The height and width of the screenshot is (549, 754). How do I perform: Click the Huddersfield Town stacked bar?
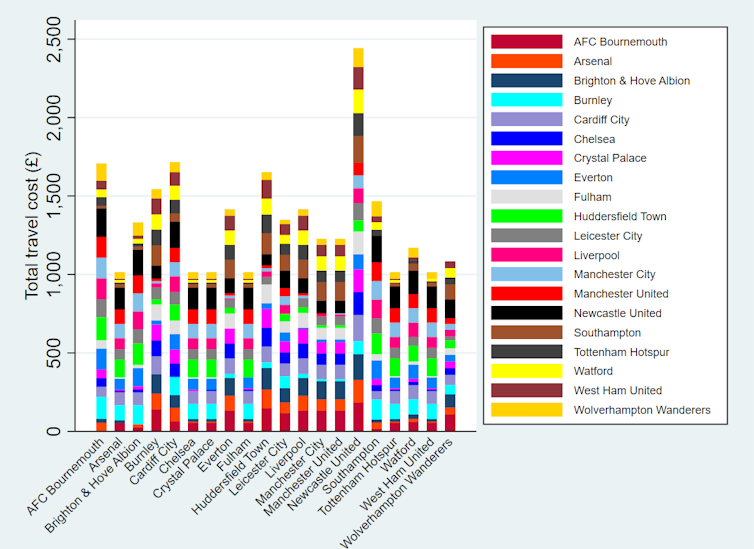266,301
